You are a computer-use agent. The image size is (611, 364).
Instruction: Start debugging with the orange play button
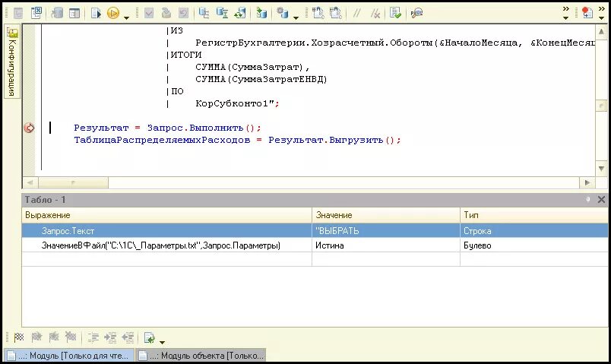point(113,13)
